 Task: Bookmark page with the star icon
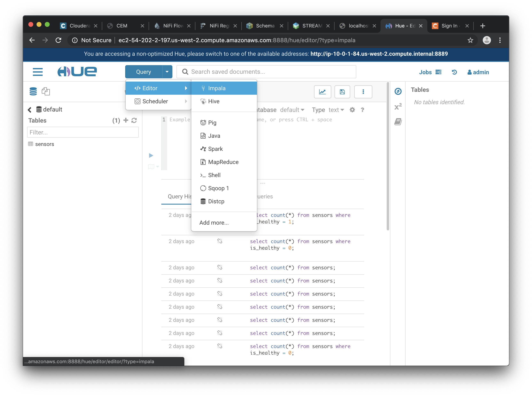pyautogui.click(x=470, y=40)
